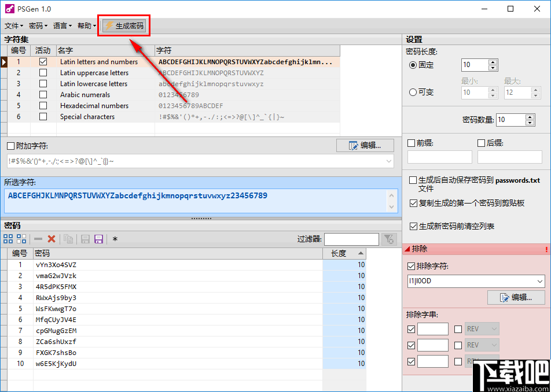Click the asterisk mask passwords icon
Screen dimensions: 551x392
[115, 239]
